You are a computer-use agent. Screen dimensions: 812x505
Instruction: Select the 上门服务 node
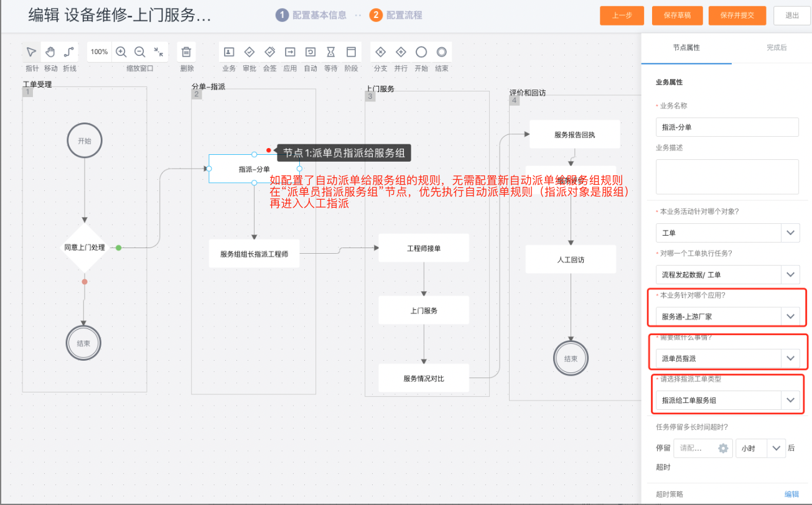[x=424, y=310]
